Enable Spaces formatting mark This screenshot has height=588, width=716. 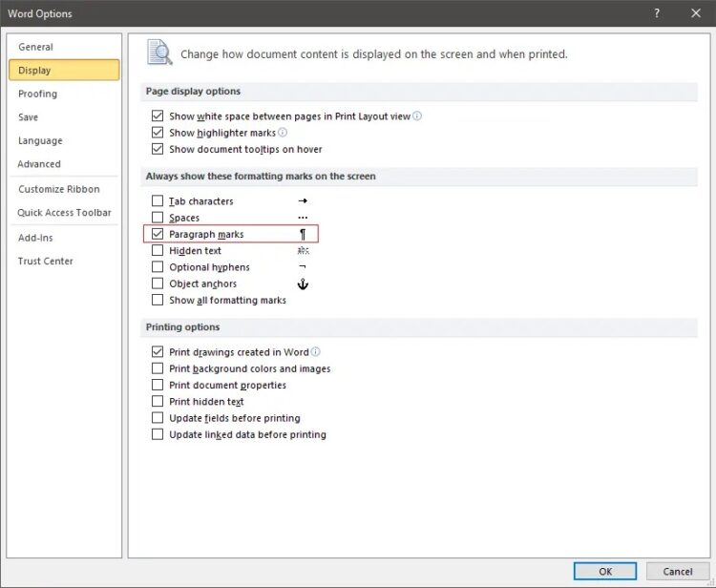(158, 218)
